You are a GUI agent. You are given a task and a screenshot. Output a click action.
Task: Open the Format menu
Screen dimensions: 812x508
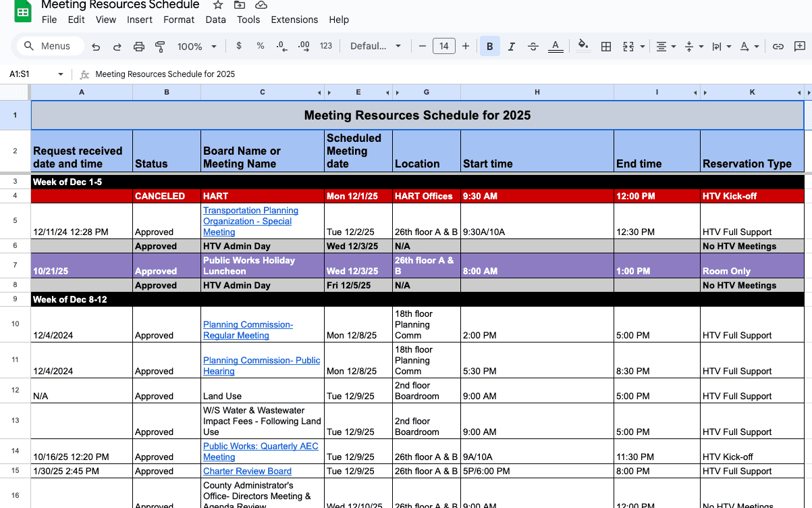pyautogui.click(x=179, y=20)
